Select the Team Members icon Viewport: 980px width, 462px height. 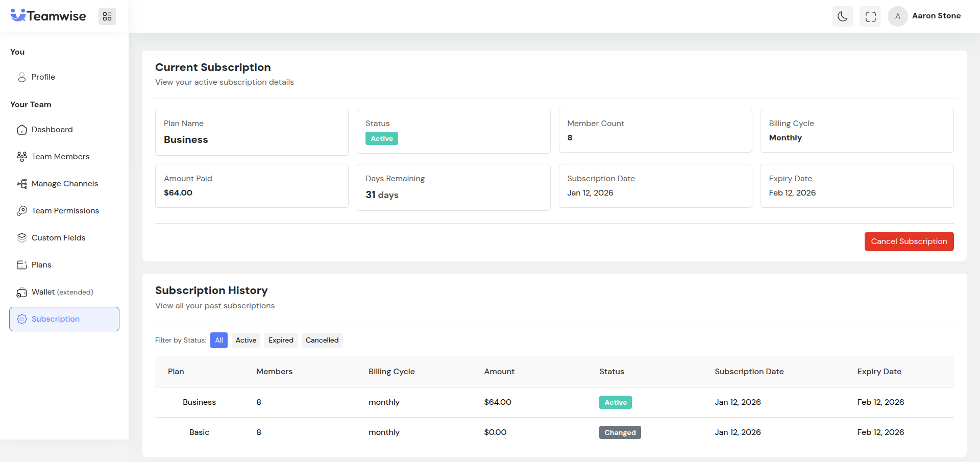coord(22,156)
